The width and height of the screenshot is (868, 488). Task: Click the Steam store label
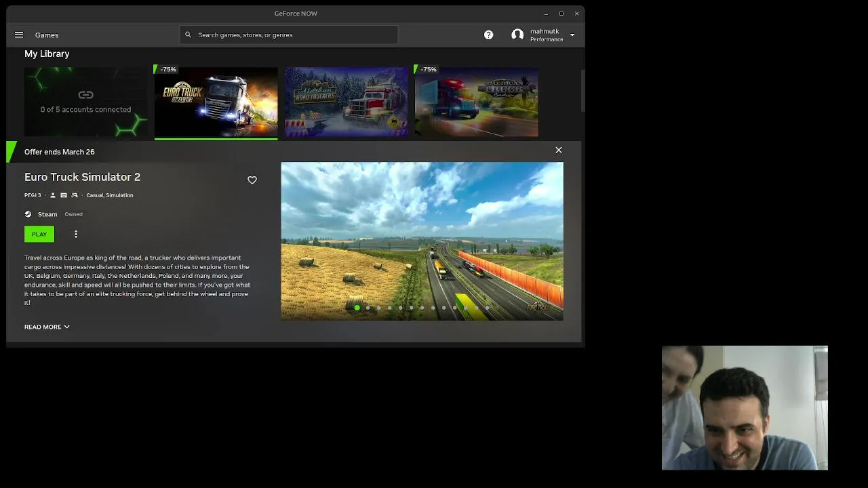(x=47, y=214)
